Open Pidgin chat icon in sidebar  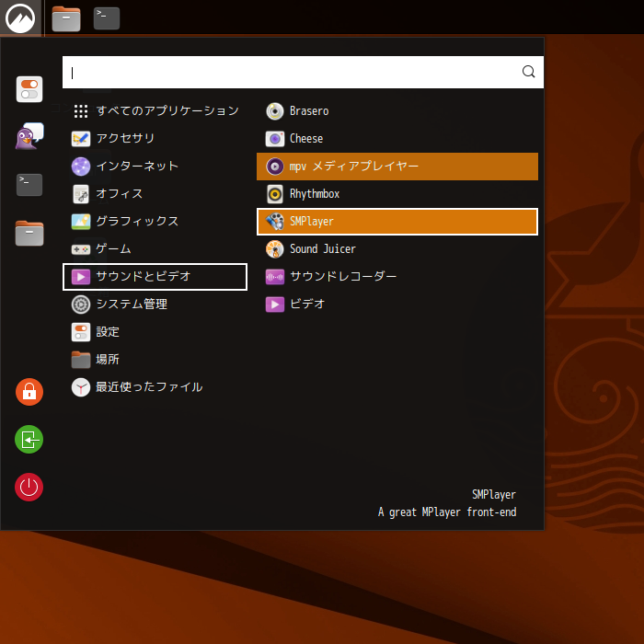pos(29,136)
